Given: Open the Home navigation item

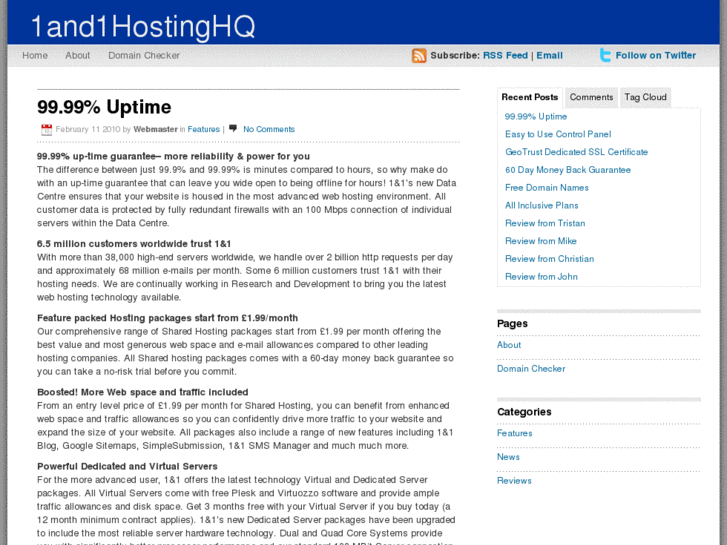Looking at the screenshot, I should click(35, 55).
